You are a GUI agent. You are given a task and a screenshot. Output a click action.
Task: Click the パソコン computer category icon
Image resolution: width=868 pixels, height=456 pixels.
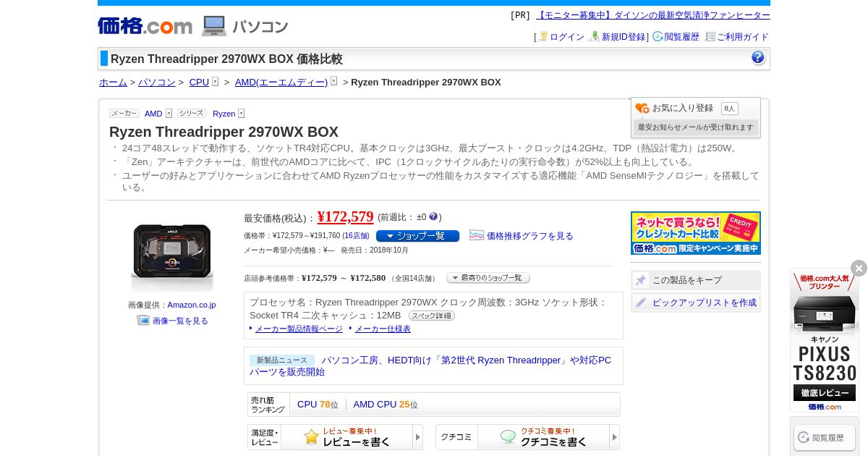214,26
